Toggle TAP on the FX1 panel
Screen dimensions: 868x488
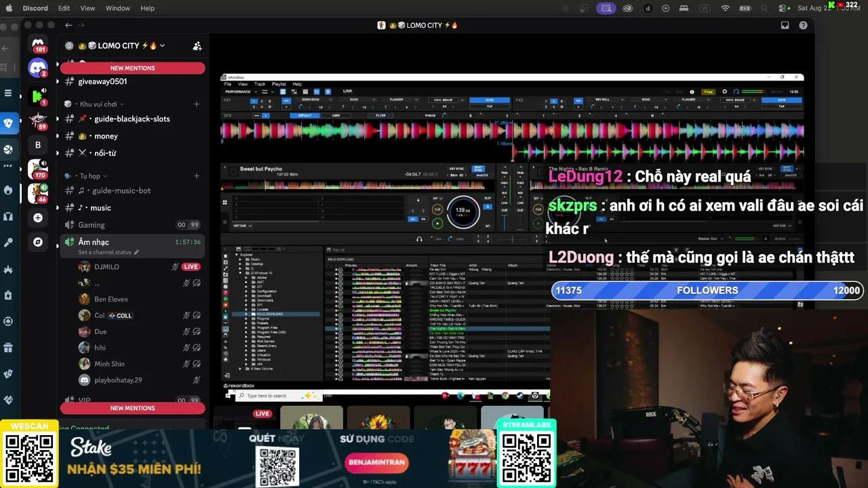(x=490, y=106)
